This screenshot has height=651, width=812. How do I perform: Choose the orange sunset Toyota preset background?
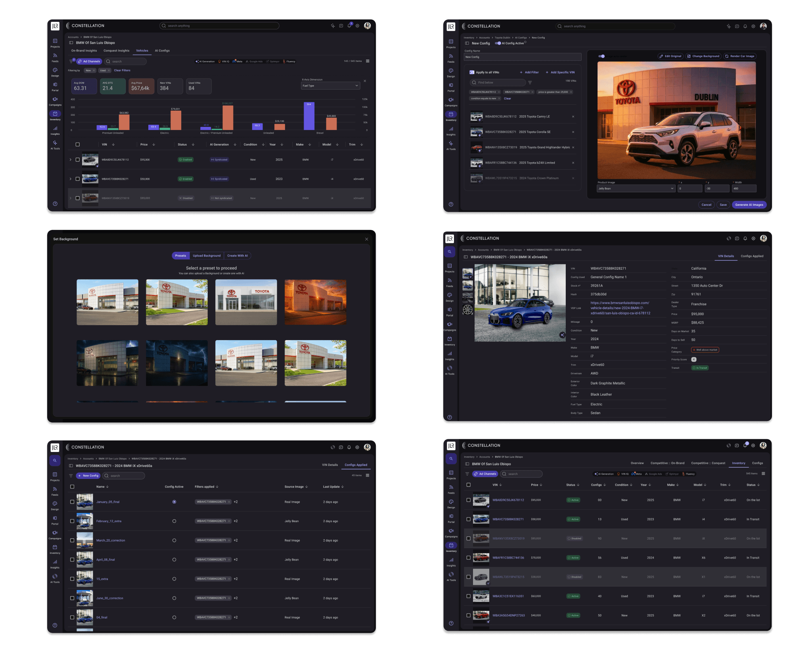click(x=315, y=302)
